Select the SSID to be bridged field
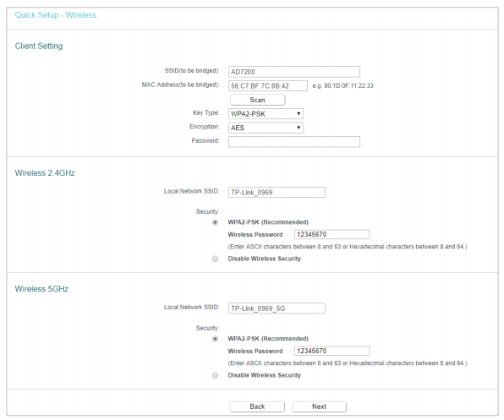The image size is (504, 420). 294,72
